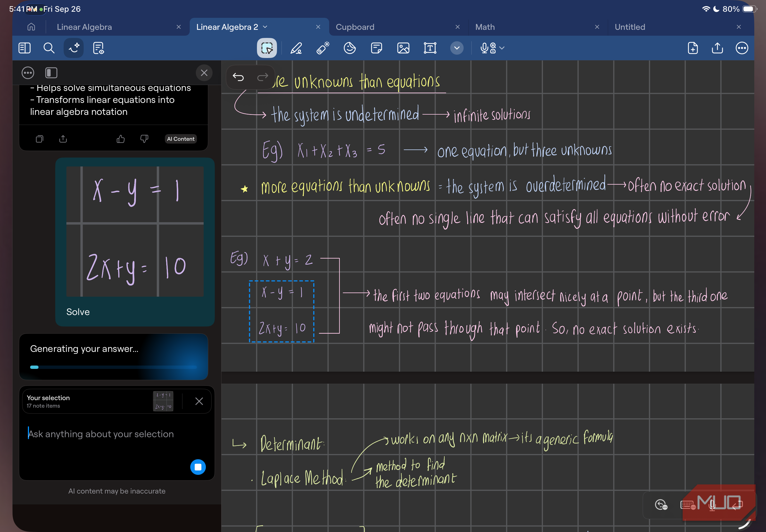Toggle the AI panel layout view
Screen dimensions: 766x532
click(51, 73)
